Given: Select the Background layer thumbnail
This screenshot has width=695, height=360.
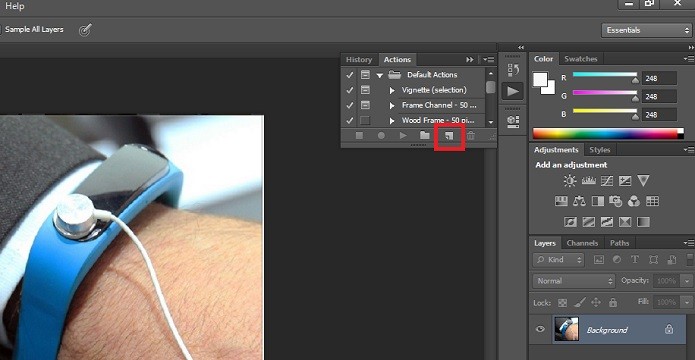Looking at the screenshot, I should pyautogui.click(x=566, y=329).
